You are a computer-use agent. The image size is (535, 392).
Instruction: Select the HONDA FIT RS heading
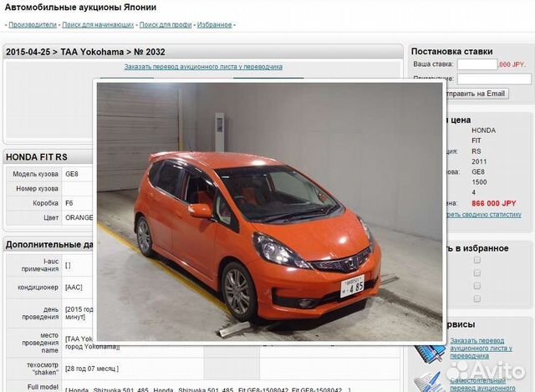click(x=37, y=157)
